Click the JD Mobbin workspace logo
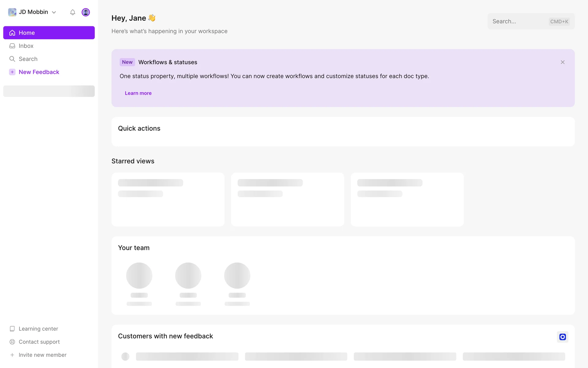Image resolution: width=588 pixels, height=368 pixels. pos(12,12)
